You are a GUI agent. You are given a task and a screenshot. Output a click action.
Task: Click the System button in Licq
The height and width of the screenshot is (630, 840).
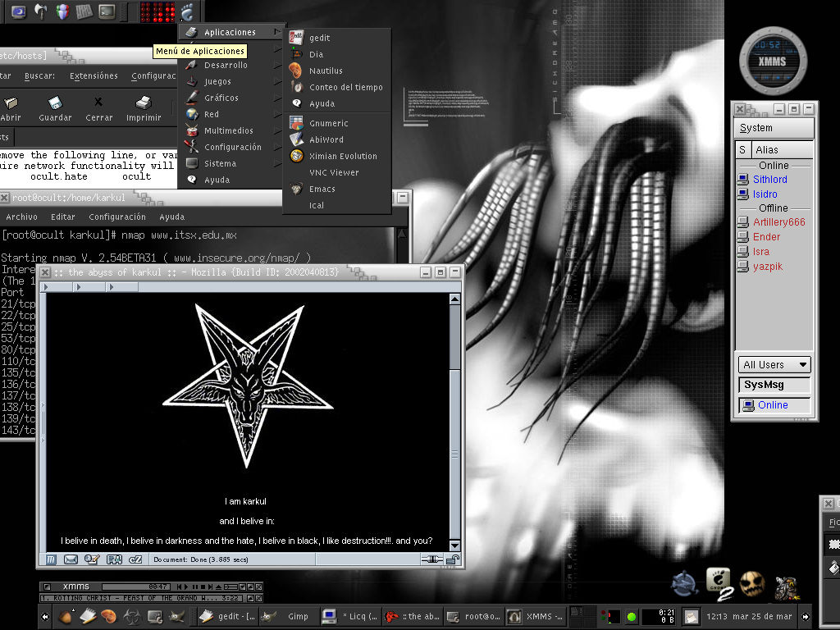pyautogui.click(x=774, y=128)
